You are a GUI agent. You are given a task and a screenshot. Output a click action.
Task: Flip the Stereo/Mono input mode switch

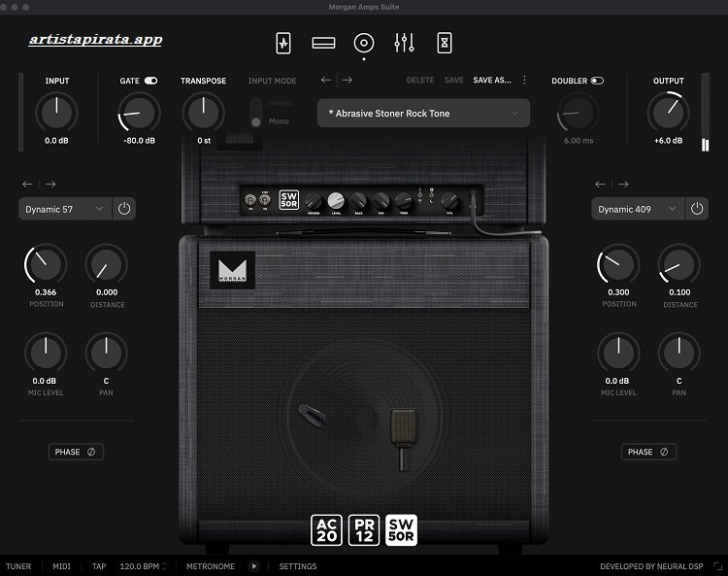click(256, 113)
